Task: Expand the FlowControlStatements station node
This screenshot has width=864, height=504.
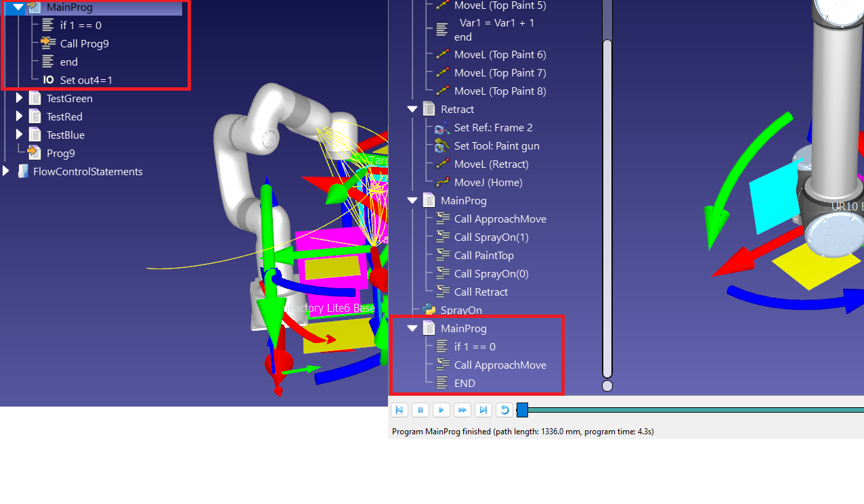Action: point(6,172)
